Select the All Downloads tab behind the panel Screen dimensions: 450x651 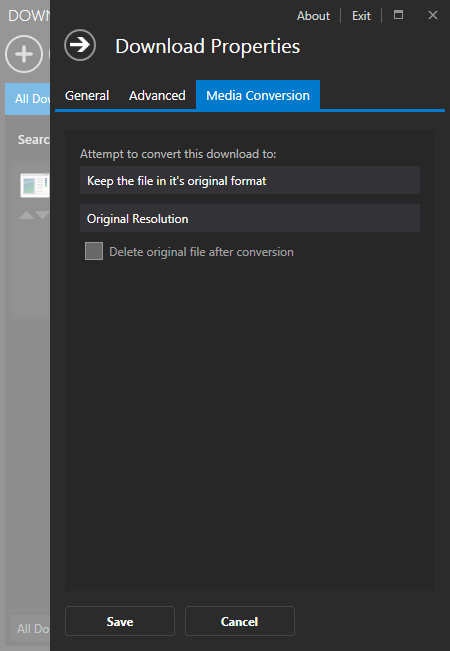27,99
